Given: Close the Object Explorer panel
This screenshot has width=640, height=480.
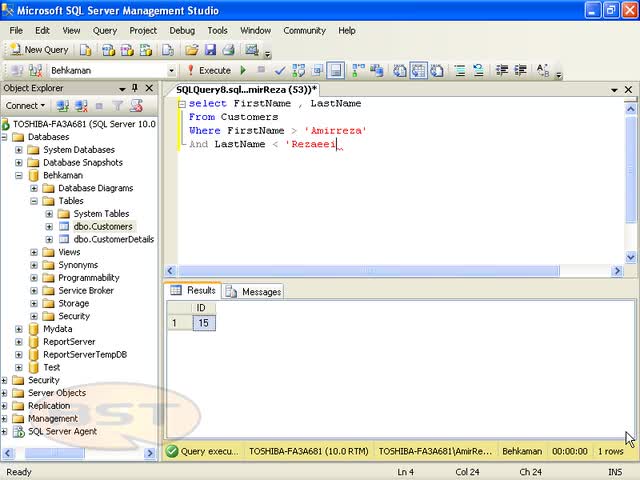Looking at the screenshot, I should 149,88.
